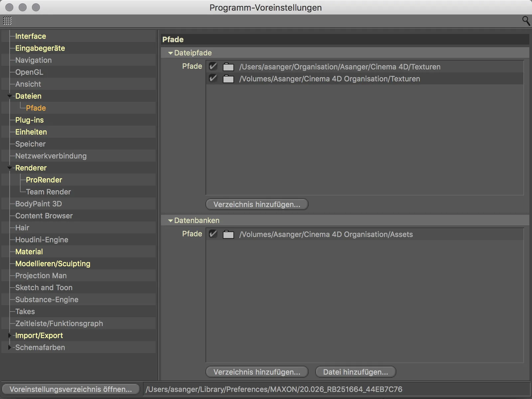Click the Pfade panel header
This screenshot has width=532, height=399.
click(345, 39)
